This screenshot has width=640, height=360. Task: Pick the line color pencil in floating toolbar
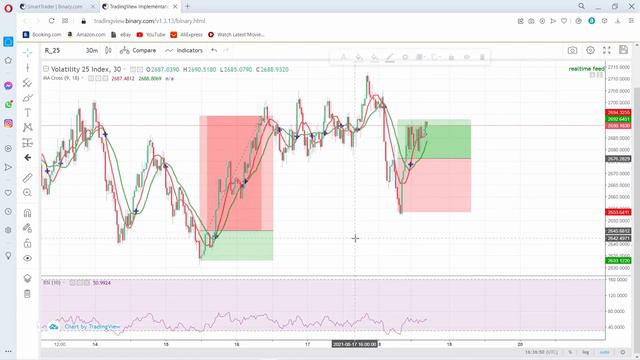pos(390,58)
